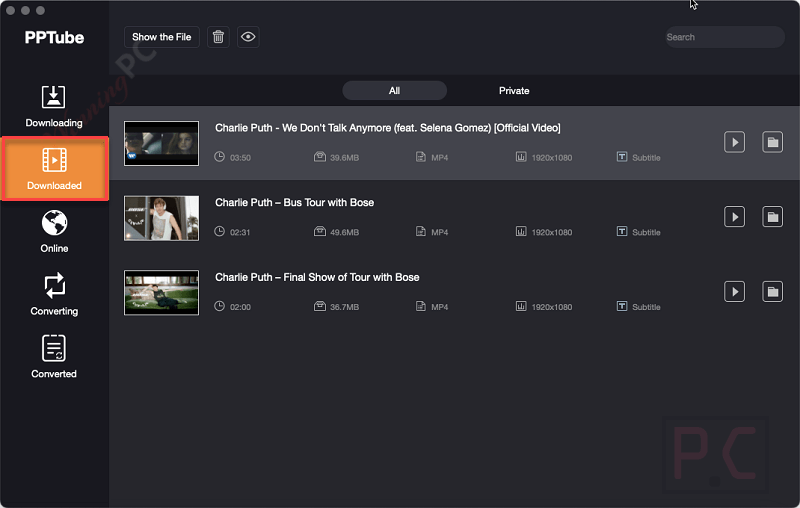Click title 'Charlie Puth – Bus Tour with Bose'
The image size is (800, 508).
[294, 202]
